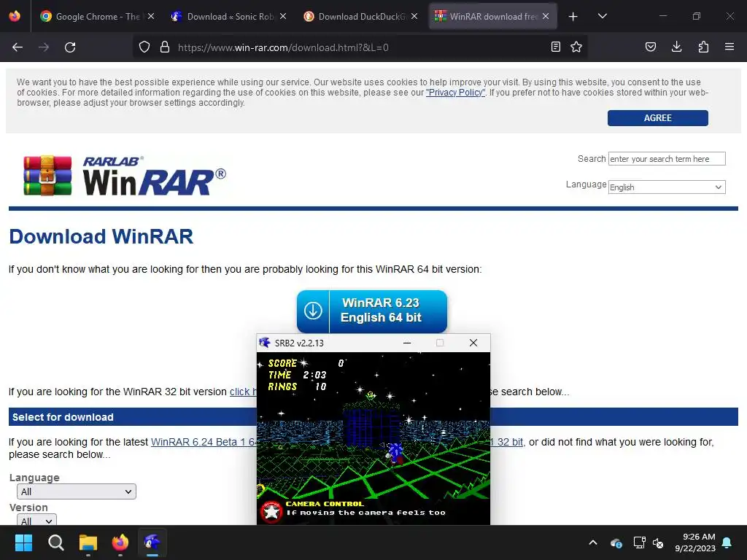This screenshot has width=747, height=560.
Task: Focus the site search field
Action: 667,158
